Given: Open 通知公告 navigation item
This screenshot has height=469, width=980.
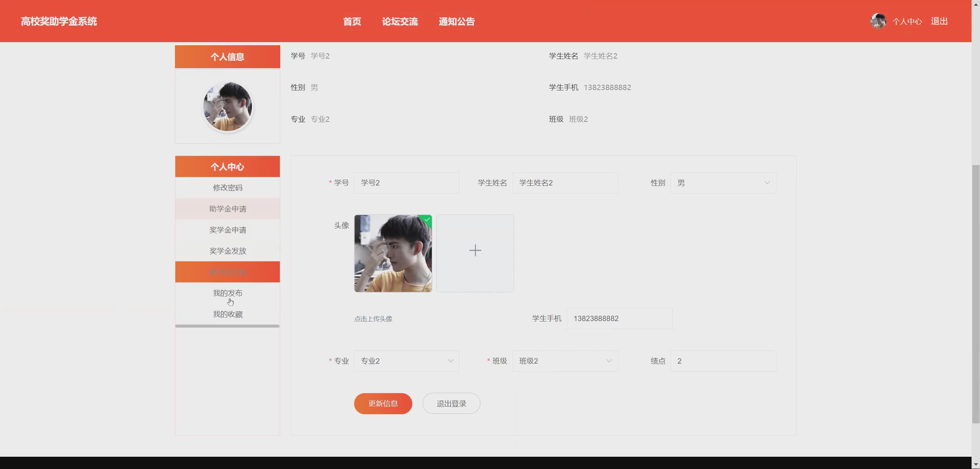Looking at the screenshot, I should [456, 21].
